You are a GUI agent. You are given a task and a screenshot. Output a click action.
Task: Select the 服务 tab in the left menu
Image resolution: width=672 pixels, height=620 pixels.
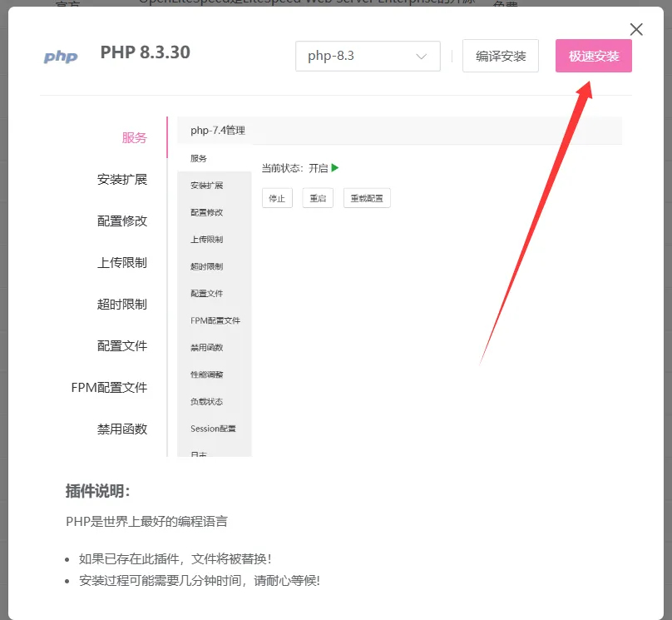(x=134, y=137)
